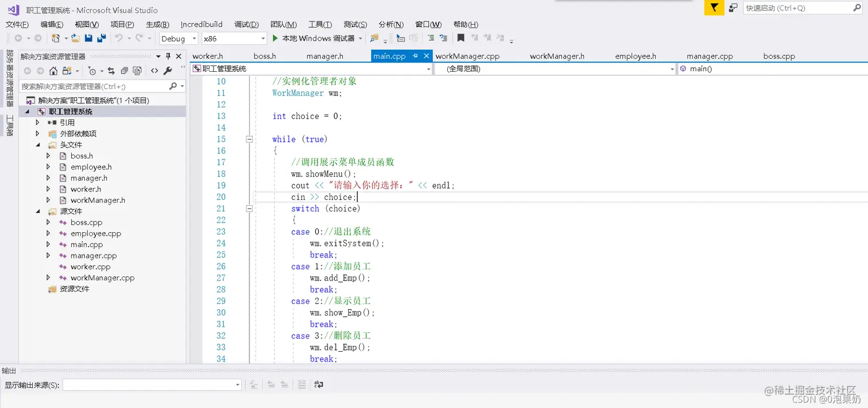
Task: Click the Save All double-disk icon
Action: click(102, 38)
